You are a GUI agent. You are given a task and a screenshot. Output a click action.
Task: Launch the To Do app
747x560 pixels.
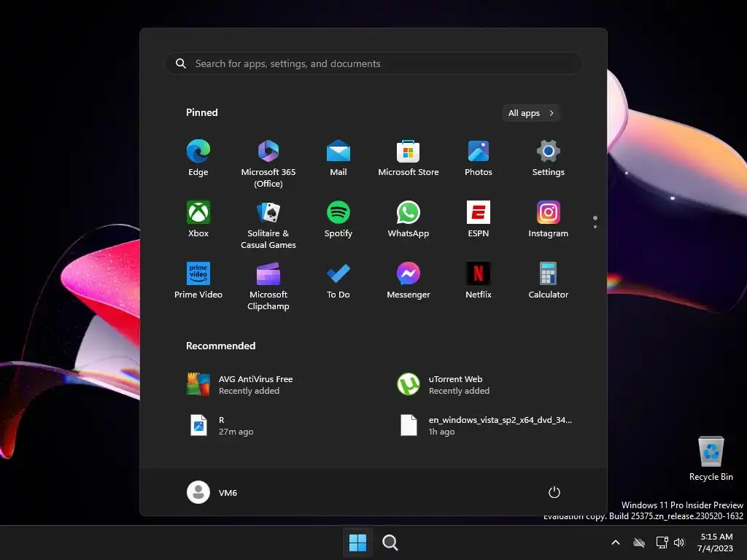(338, 281)
